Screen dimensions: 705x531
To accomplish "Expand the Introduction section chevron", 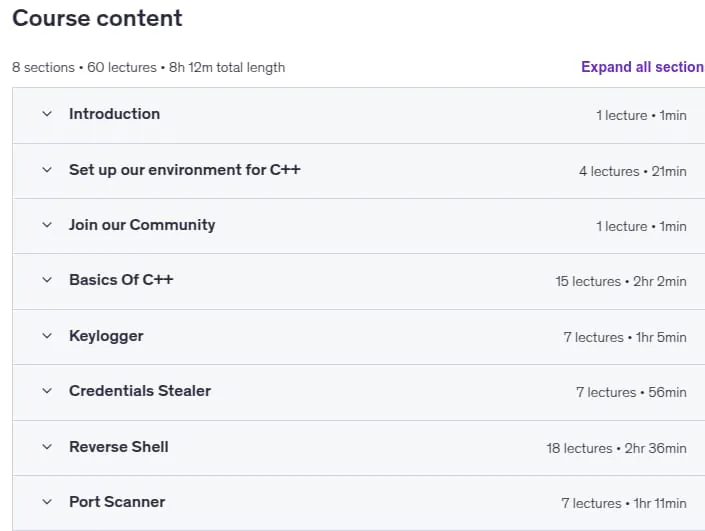I will (47, 114).
